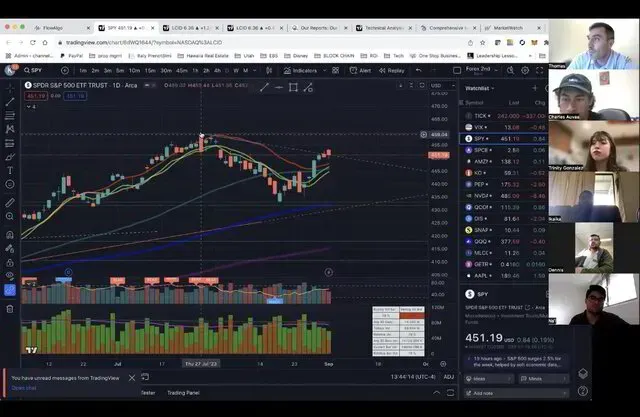Add a symbol to compare with plus icon

65,70
